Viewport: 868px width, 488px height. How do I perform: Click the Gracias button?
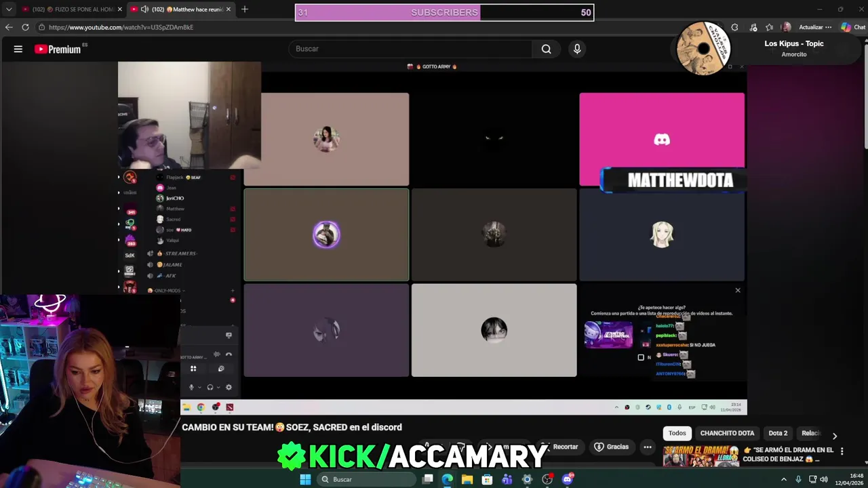tap(611, 447)
